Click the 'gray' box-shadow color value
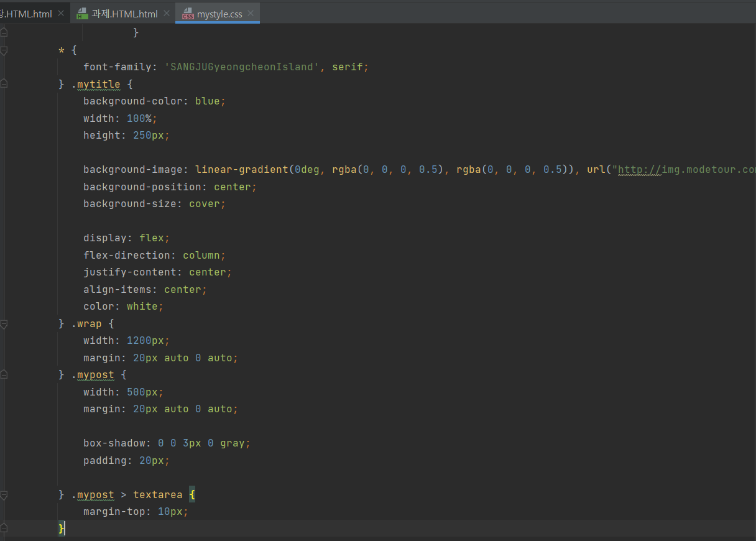This screenshot has height=541, width=756. point(233,443)
